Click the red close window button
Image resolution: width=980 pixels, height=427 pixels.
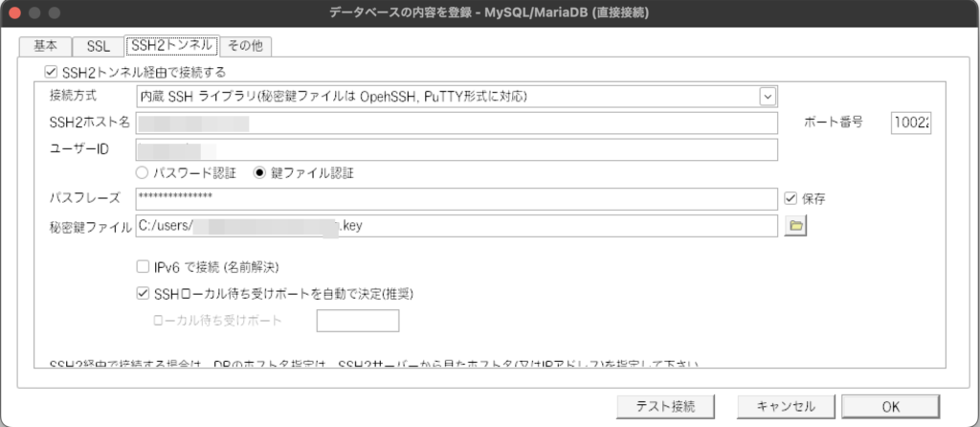(x=14, y=14)
